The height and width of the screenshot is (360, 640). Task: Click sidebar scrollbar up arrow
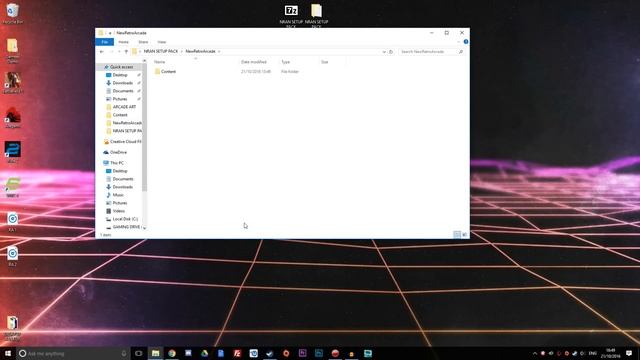point(144,61)
